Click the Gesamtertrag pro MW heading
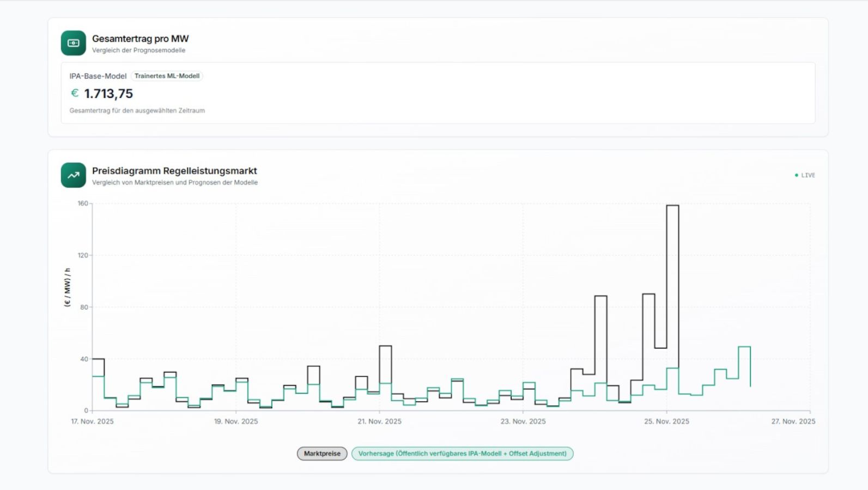Viewport: 868px width, 490px height. 140,39
